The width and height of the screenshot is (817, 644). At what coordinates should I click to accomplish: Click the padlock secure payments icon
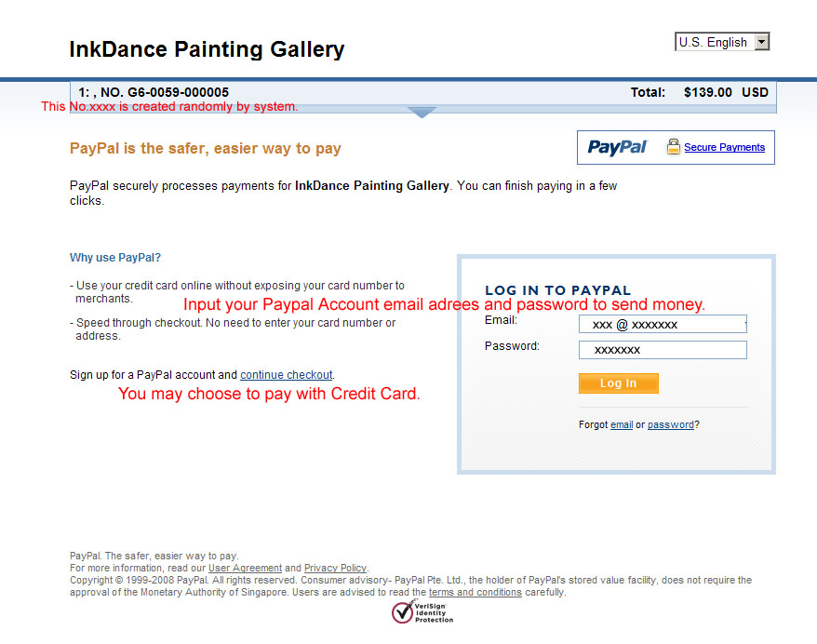[x=674, y=147]
